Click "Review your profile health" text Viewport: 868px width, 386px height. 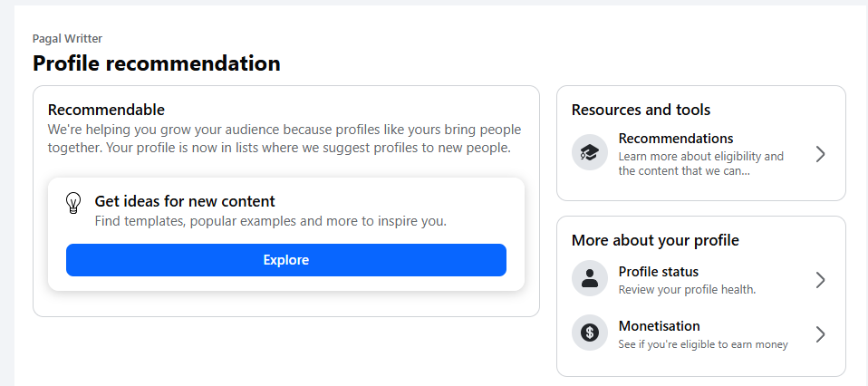(x=686, y=290)
